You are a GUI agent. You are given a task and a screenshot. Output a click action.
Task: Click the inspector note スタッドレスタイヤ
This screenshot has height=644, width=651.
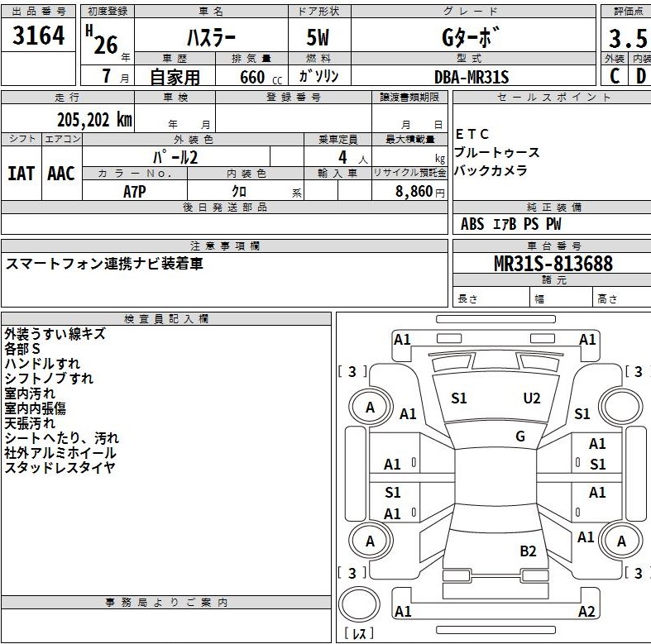coord(60,467)
